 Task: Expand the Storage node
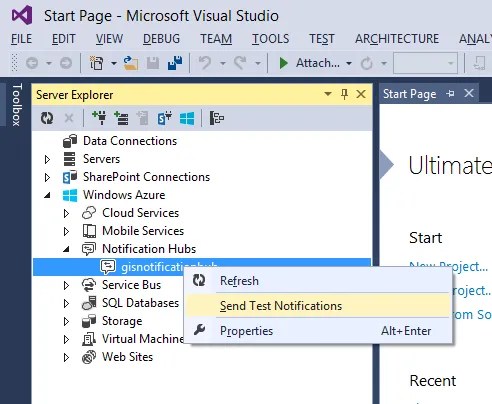pyautogui.click(x=66, y=321)
